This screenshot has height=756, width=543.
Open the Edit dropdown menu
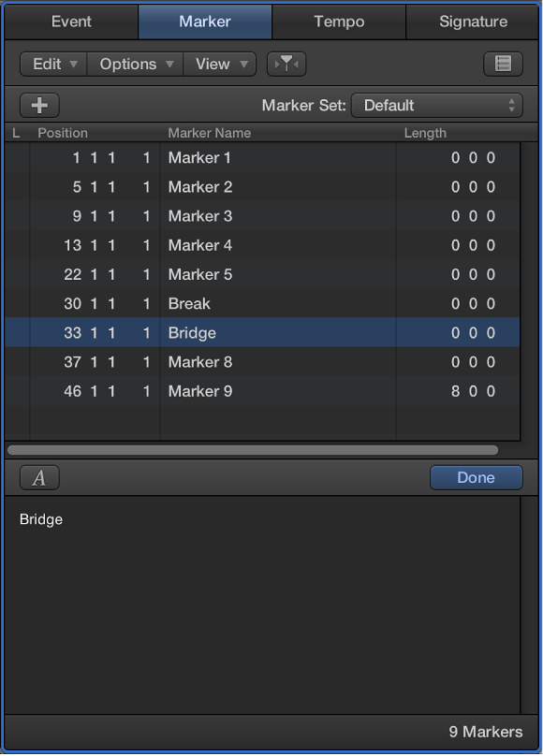[x=52, y=64]
